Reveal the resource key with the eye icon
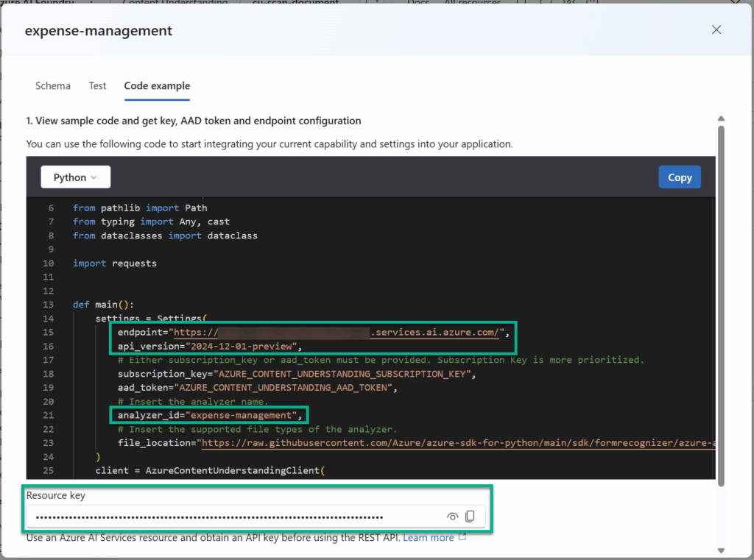 pos(452,517)
